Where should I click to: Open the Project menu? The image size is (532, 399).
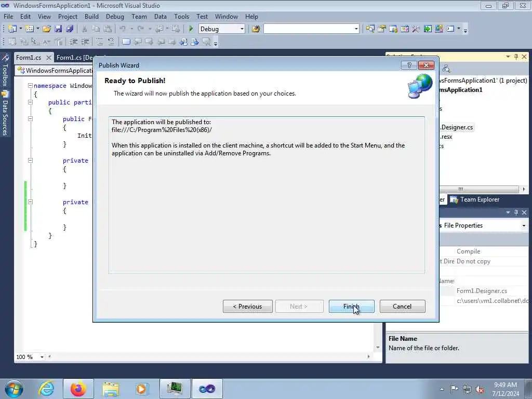[x=68, y=16]
